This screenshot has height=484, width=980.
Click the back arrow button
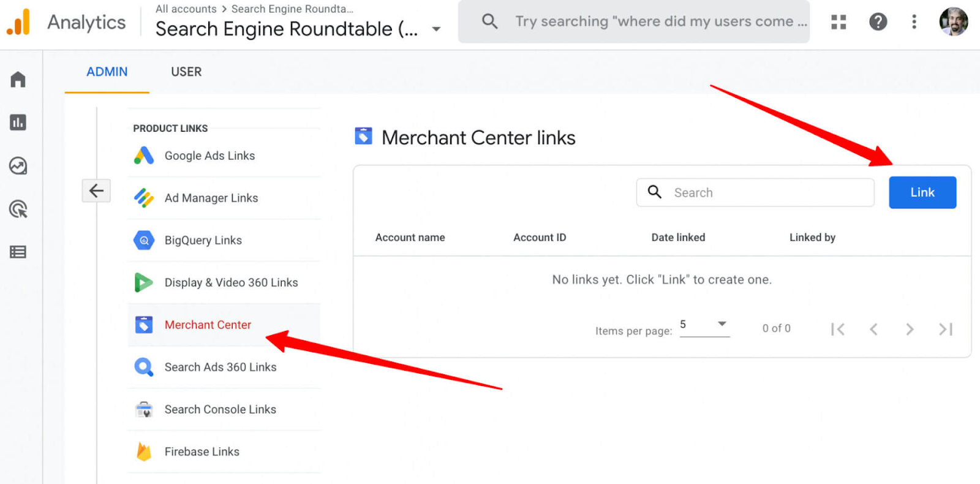(96, 191)
